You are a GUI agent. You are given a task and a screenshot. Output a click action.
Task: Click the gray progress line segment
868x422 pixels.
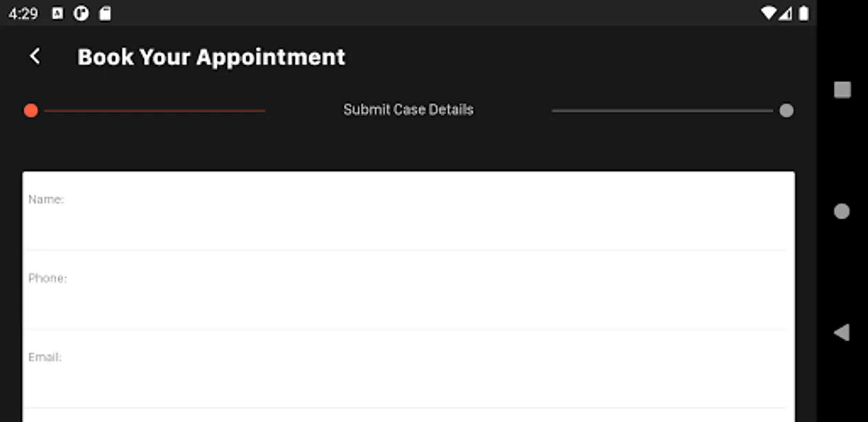tap(662, 111)
